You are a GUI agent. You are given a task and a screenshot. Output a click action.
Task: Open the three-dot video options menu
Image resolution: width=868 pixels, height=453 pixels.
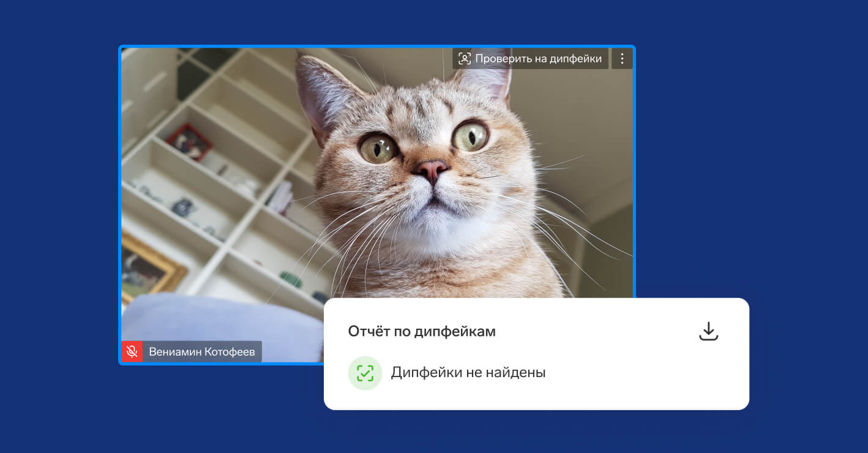tap(622, 59)
